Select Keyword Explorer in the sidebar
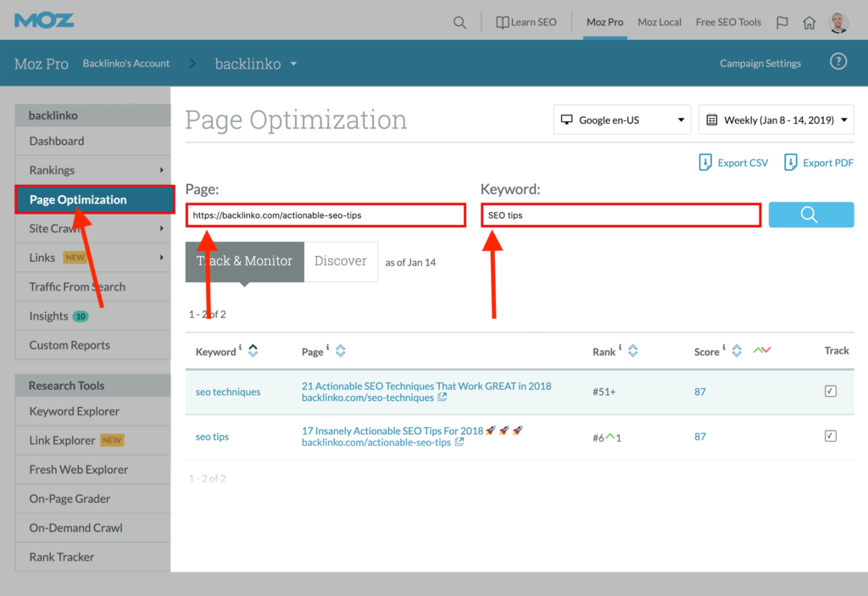 click(x=75, y=411)
